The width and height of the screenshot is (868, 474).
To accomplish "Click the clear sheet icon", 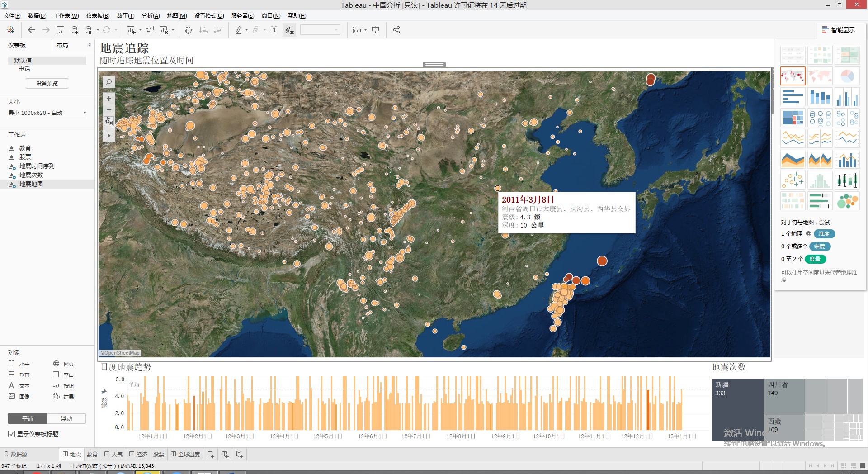I will (164, 30).
